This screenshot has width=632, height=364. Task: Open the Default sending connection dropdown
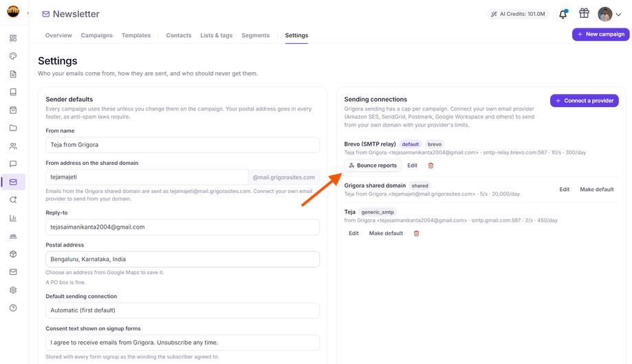(183, 310)
